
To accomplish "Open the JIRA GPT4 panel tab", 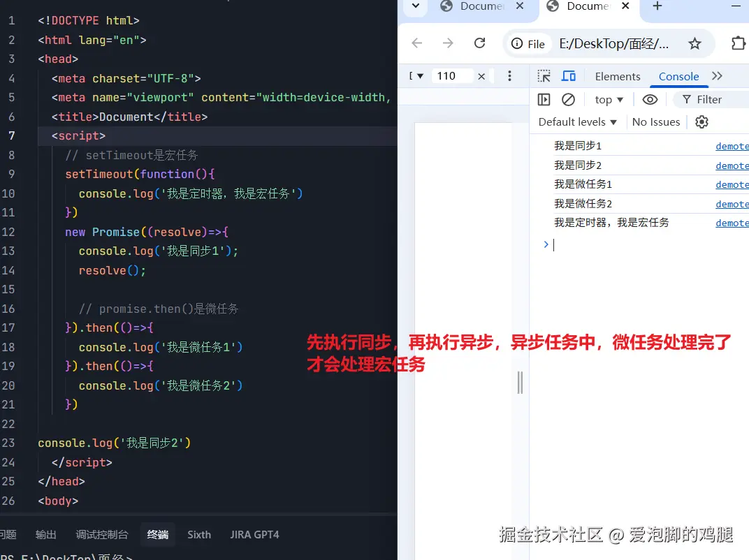I will (x=254, y=535).
